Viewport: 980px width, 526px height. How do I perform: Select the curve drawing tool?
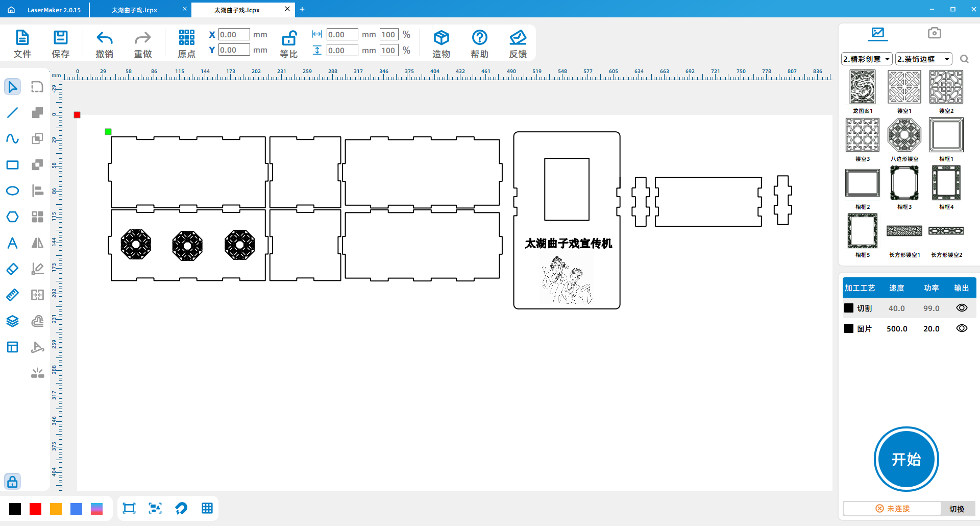(12, 138)
